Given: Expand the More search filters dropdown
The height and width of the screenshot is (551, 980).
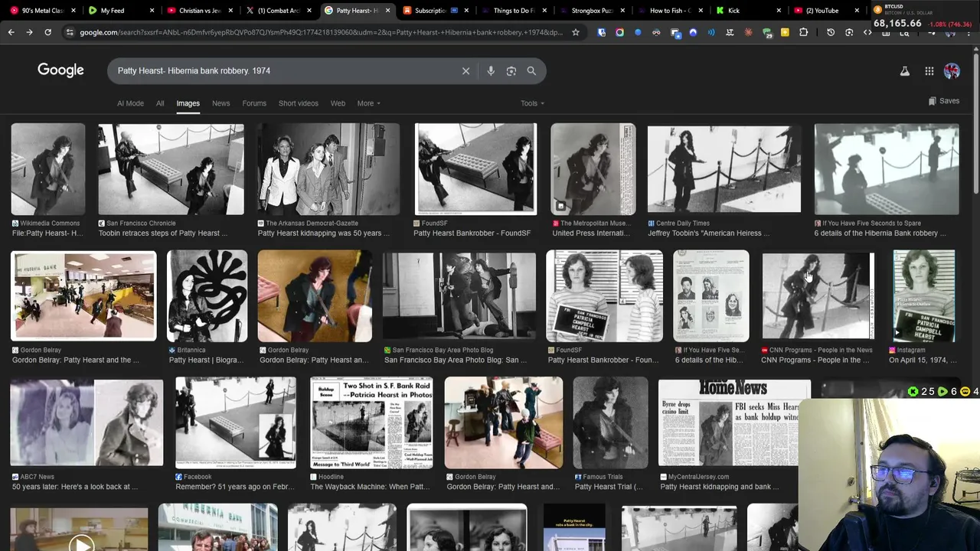Looking at the screenshot, I should point(368,103).
